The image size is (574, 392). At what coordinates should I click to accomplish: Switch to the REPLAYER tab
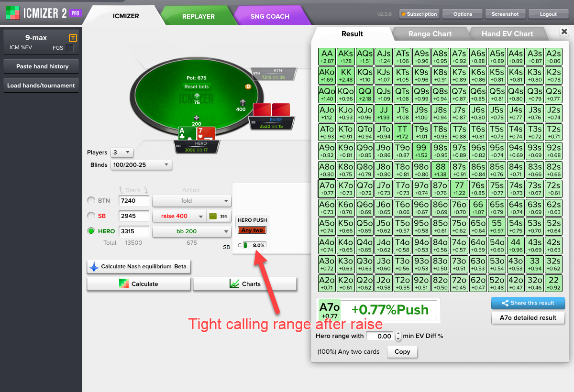198,16
